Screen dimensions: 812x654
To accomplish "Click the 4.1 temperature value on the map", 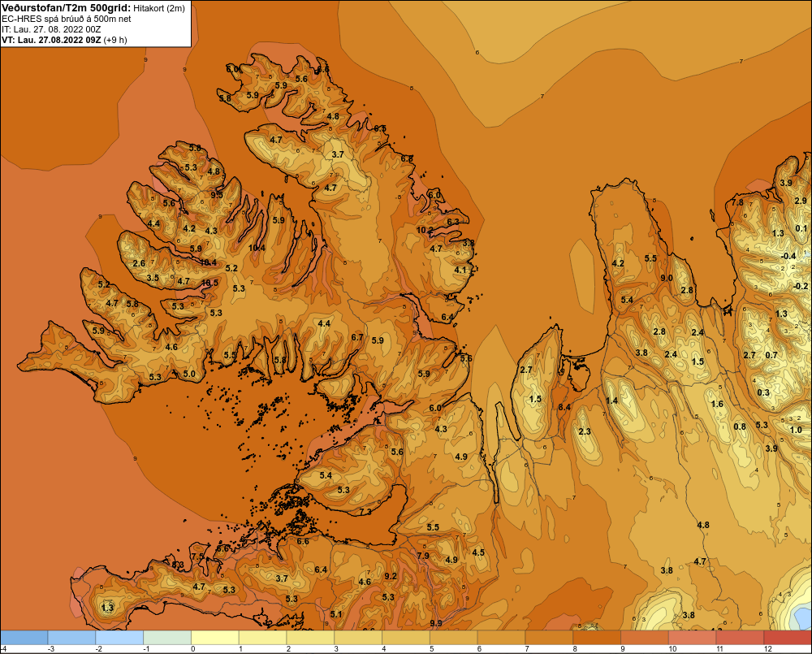I will coord(460,270).
